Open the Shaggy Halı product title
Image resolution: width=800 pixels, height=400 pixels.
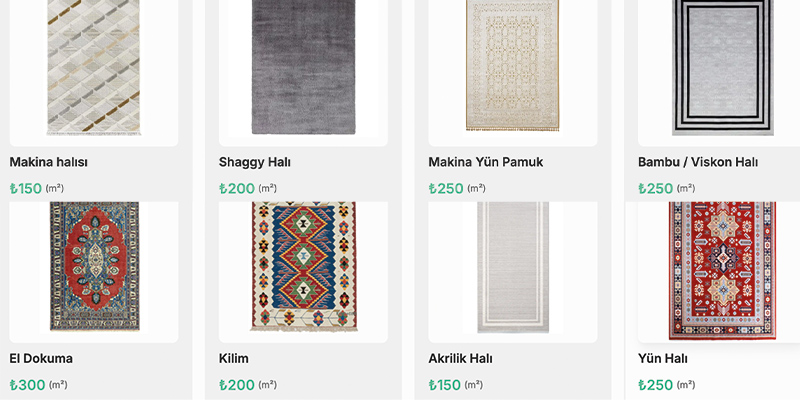pyautogui.click(x=255, y=162)
